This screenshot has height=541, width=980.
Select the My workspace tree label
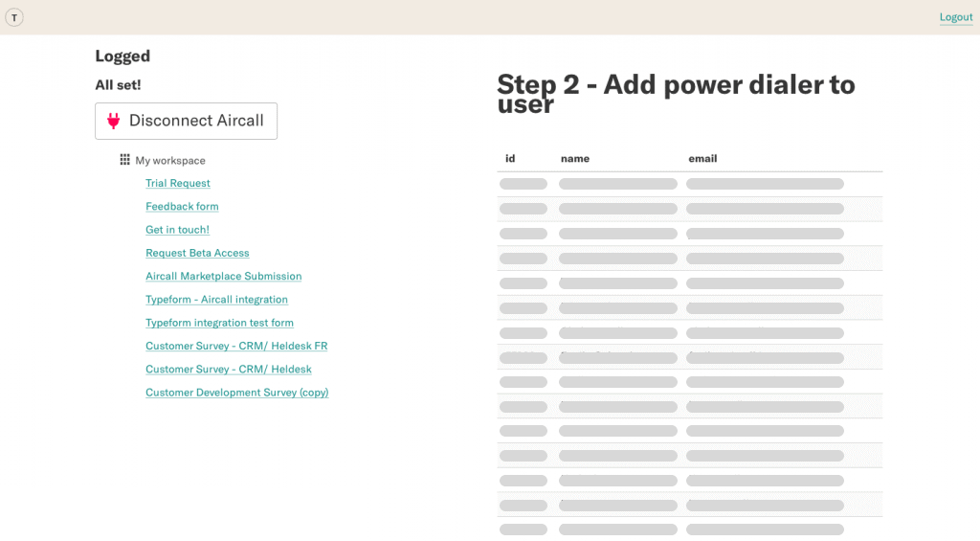tap(170, 161)
